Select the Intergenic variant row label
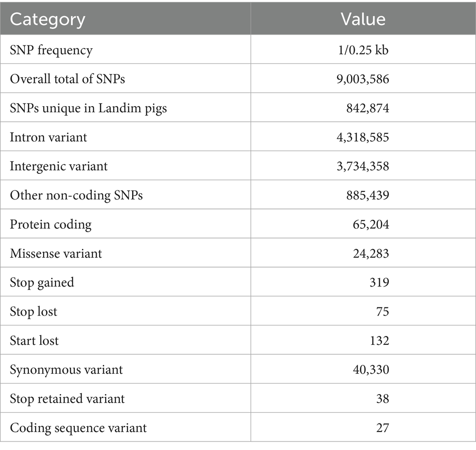The width and height of the screenshot is (476, 450). 59,166
